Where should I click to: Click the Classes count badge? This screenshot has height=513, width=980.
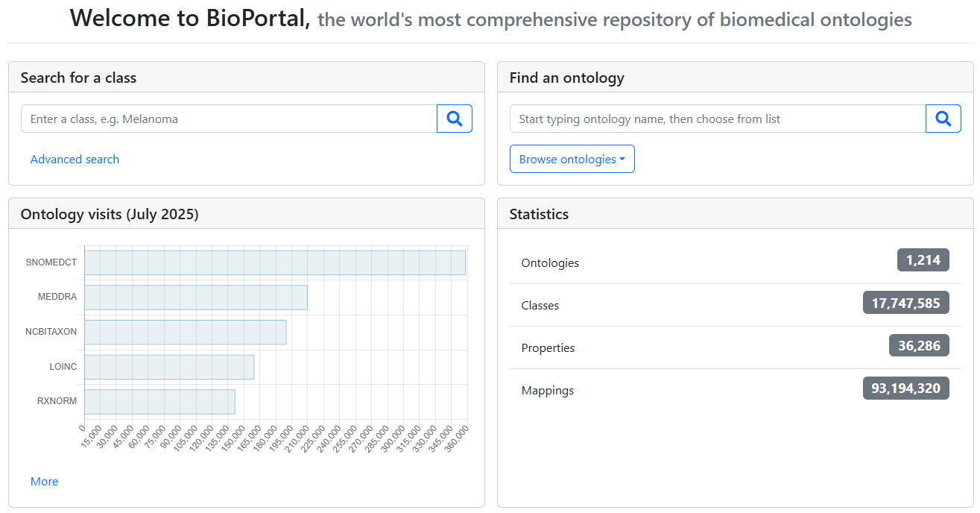point(905,303)
